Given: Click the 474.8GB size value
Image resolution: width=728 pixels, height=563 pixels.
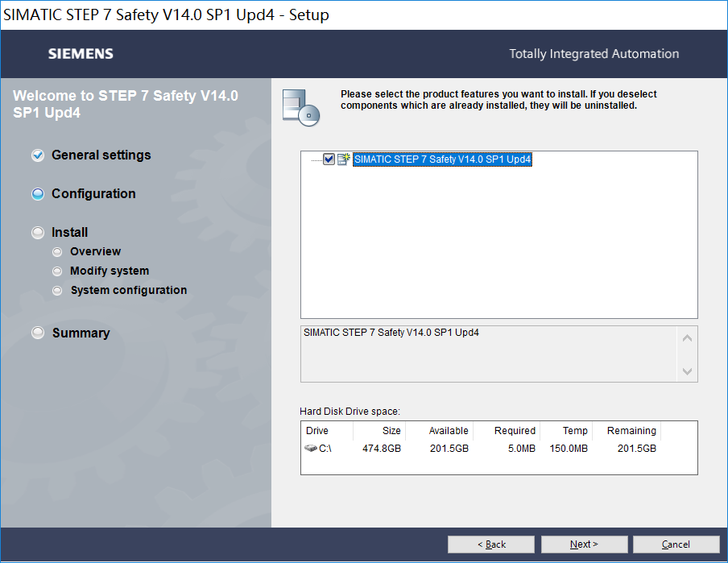Looking at the screenshot, I should click(x=382, y=449).
